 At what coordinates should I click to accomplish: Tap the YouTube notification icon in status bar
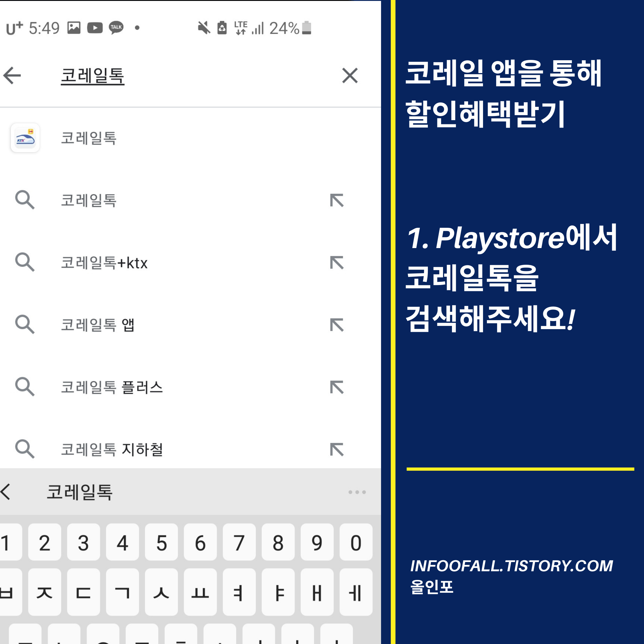[x=95, y=28]
